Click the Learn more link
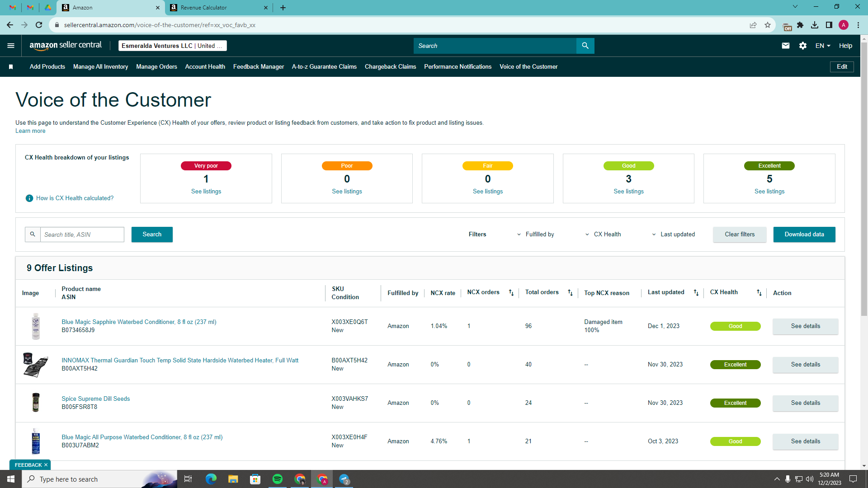Viewport: 868px width, 488px height. pyautogui.click(x=30, y=131)
